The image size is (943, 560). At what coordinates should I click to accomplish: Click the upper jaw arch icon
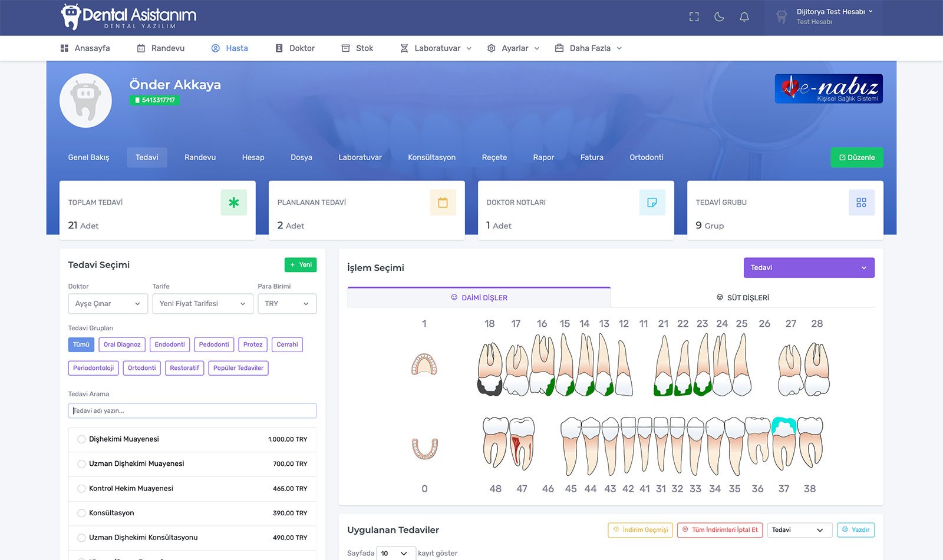point(424,365)
